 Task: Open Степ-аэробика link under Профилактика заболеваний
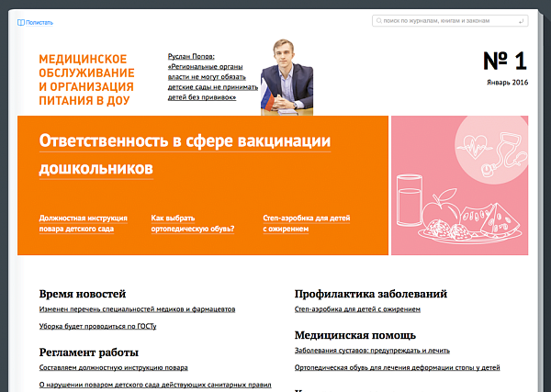pos(357,309)
